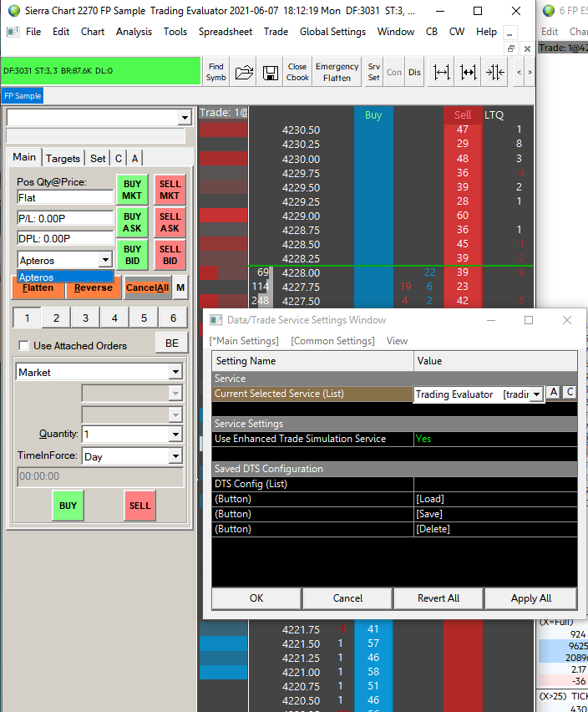Click the red SELL button at bottom

[x=139, y=506]
